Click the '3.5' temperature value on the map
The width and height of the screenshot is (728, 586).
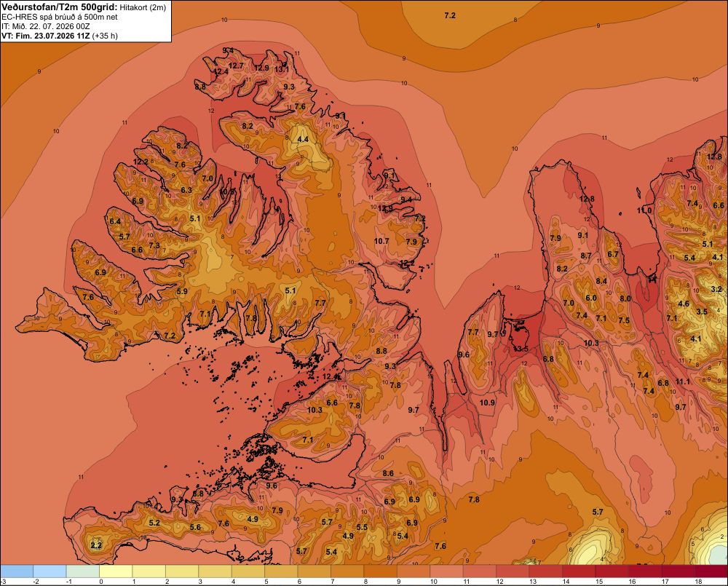click(702, 311)
